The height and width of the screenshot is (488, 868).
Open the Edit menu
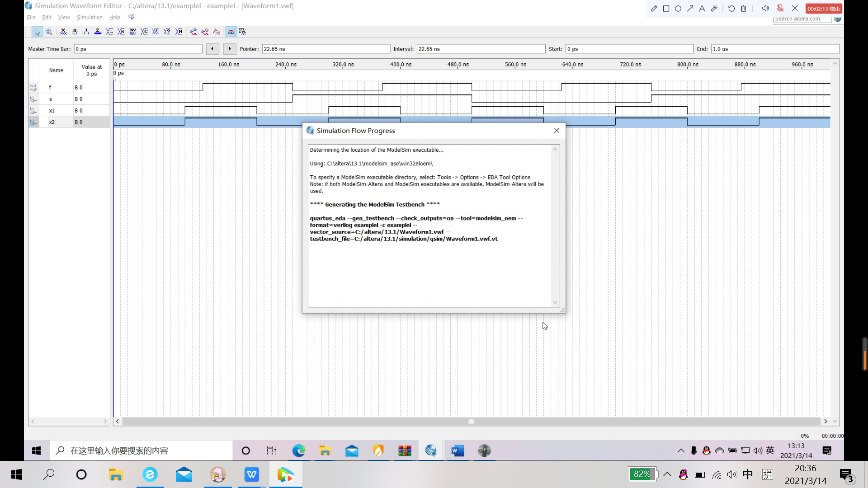click(47, 18)
